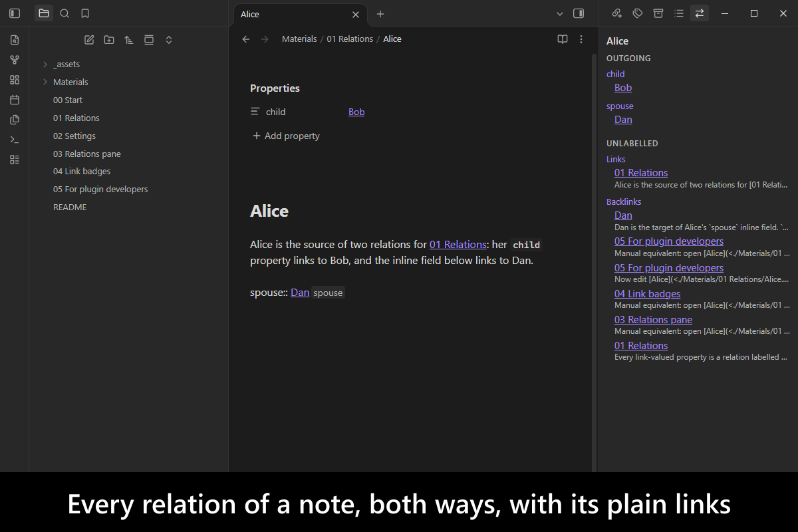This screenshot has height=532, width=798.
Task: Create a new folder icon
Action: point(109,40)
